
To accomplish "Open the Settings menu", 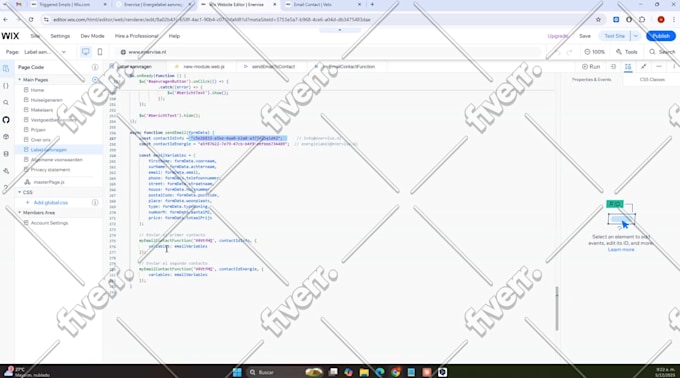I will [x=60, y=36].
